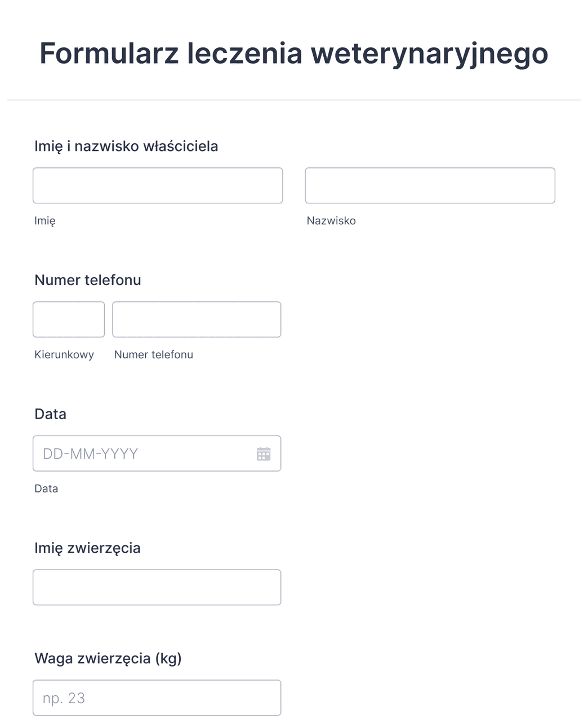The width and height of the screenshot is (588, 724).
Task: Click the Numer telefonu section heading
Action: coord(88,279)
